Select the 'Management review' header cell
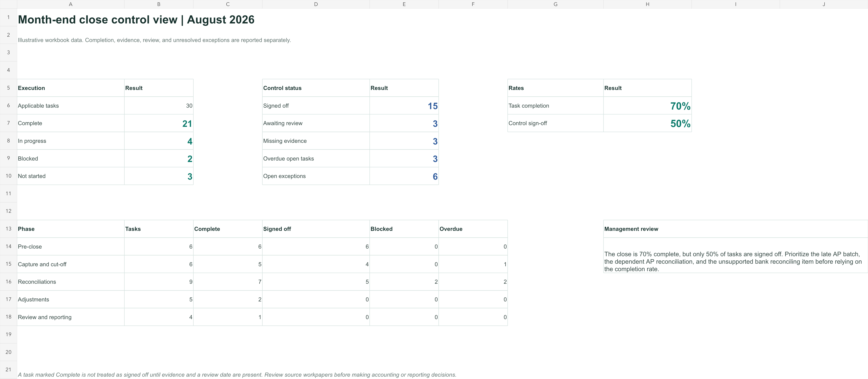The height and width of the screenshot is (379, 868). click(x=736, y=229)
